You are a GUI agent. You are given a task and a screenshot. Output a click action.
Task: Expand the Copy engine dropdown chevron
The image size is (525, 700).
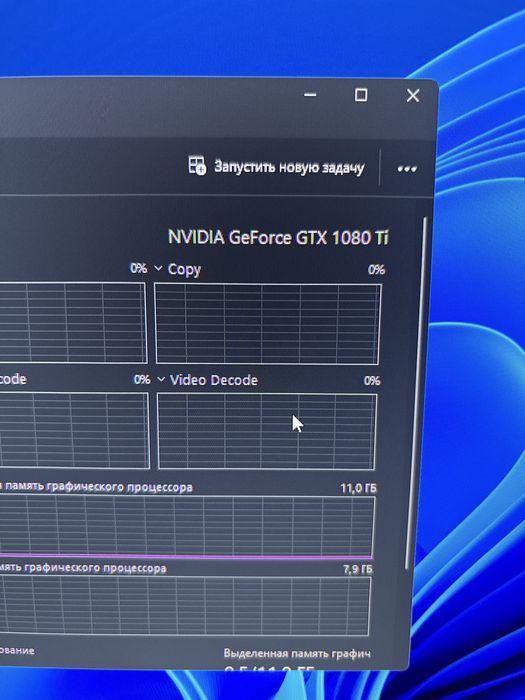tap(158, 268)
